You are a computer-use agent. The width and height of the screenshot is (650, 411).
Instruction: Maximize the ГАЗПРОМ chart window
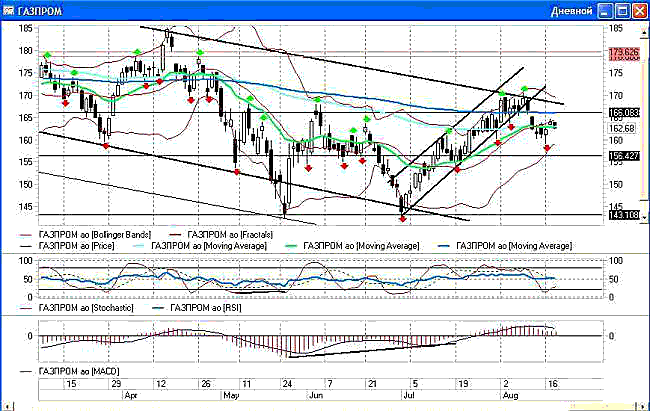pyautogui.click(x=622, y=11)
